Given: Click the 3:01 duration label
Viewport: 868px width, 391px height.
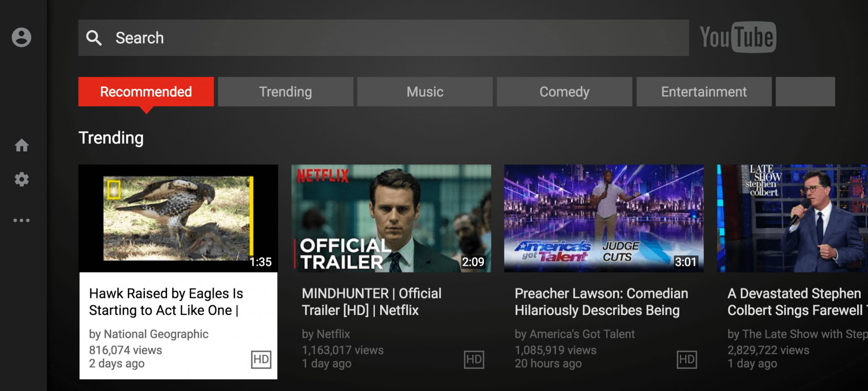Looking at the screenshot, I should [686, 262].
